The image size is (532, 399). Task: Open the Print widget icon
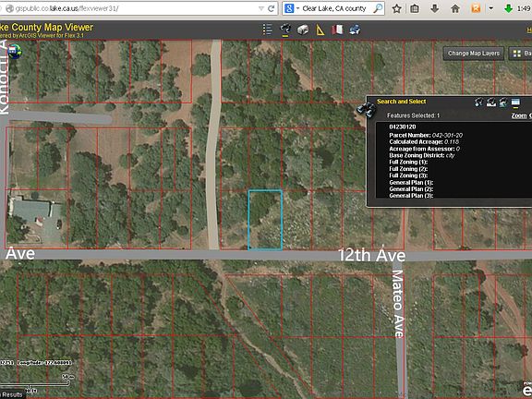tap(355, 30)
